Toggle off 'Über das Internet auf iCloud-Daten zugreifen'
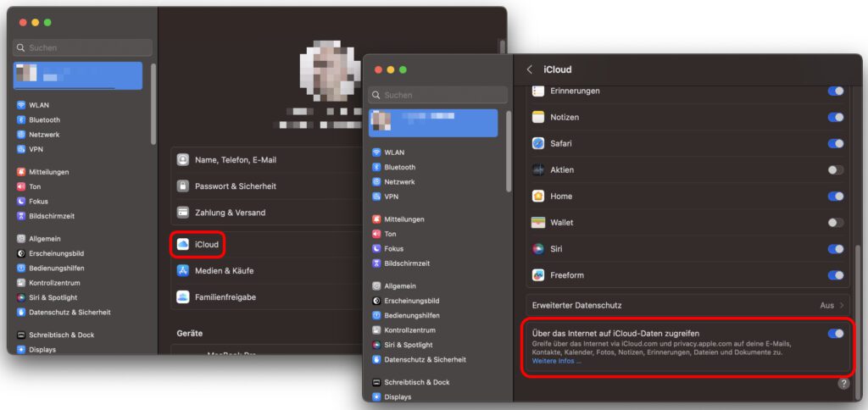The width and height of the screenshot is (868, 410). click(836, 333)
